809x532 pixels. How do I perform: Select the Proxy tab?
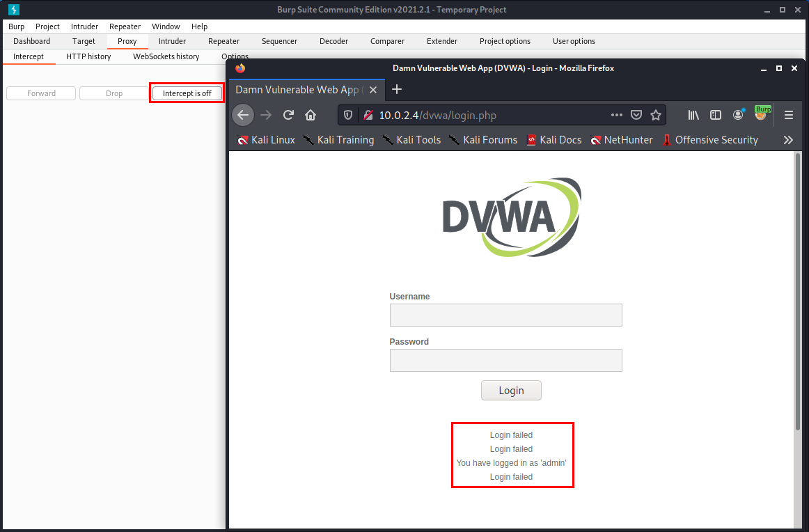(127, 41)
